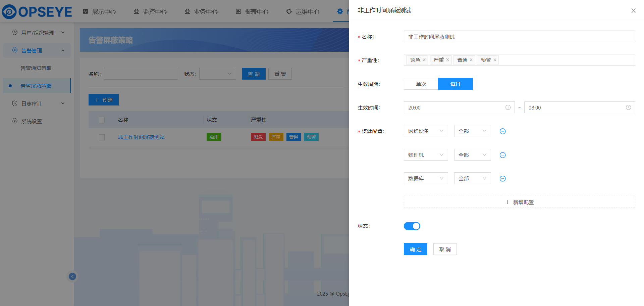Click the 名称 input in the form
Image resolution: width=644 pixels, height=306 pixels.
[x=519, y=37]
